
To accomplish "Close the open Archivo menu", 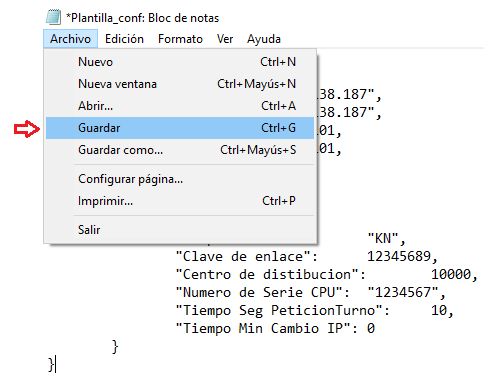I will click(70, 39).
